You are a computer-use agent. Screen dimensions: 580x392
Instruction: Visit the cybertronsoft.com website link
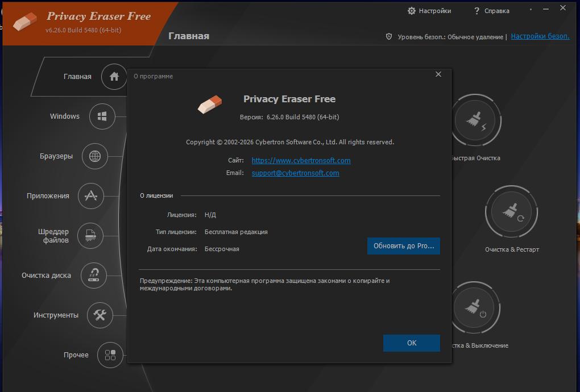coord(301,161)
